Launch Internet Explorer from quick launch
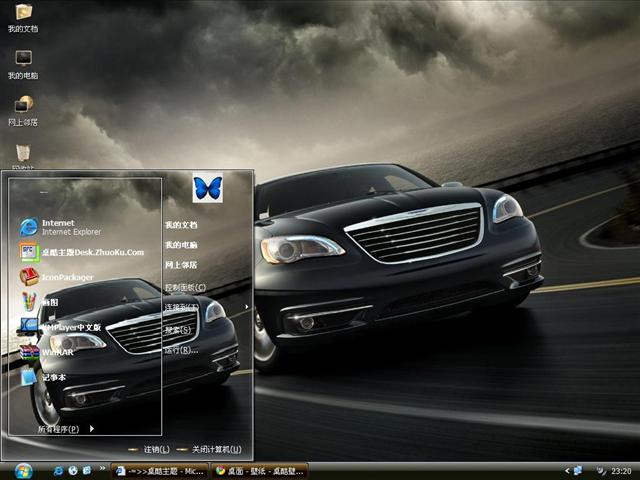This screenshot has height=480, width=640. (58, 471)
